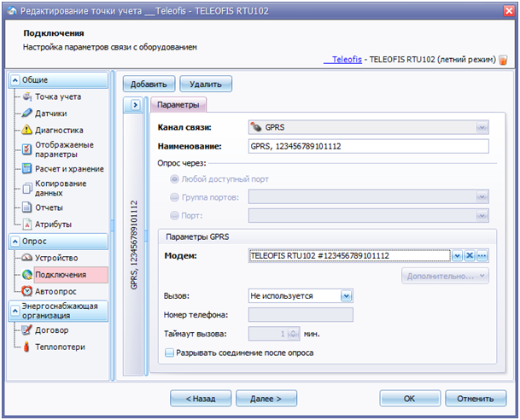This screenshot has height=420, width=520.
Task: Open the Дополнительно dropdown button
Action: 446,276
